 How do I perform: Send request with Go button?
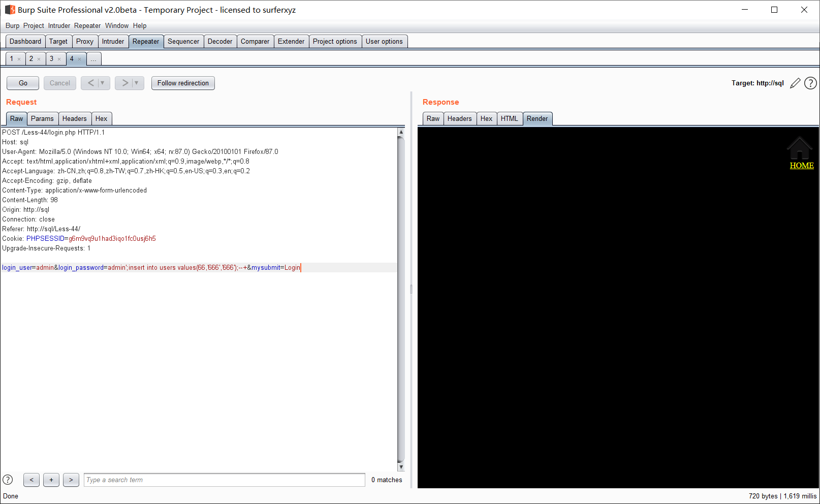23,83
